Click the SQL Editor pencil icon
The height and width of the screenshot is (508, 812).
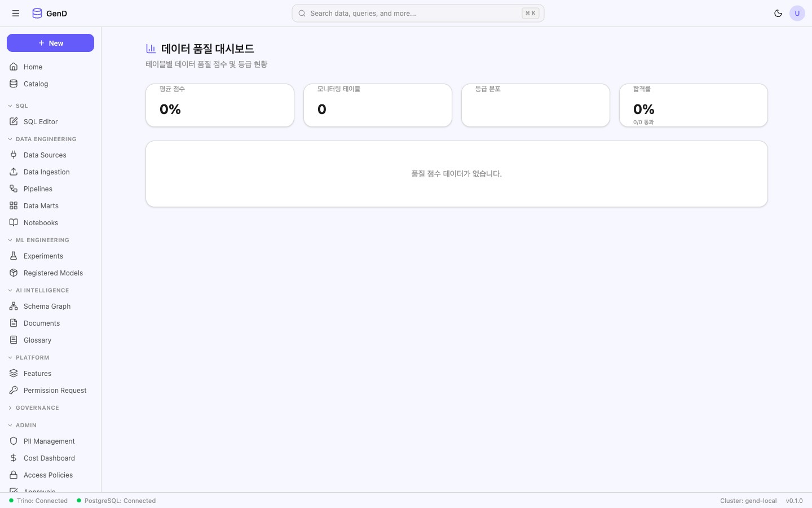pos(14,121)
